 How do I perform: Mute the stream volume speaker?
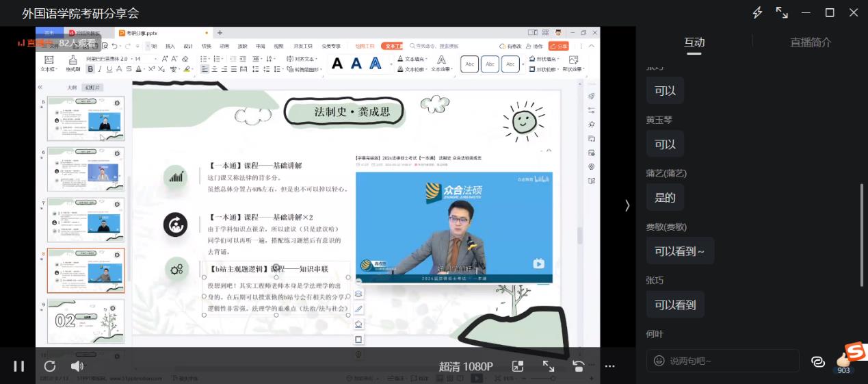77,366
